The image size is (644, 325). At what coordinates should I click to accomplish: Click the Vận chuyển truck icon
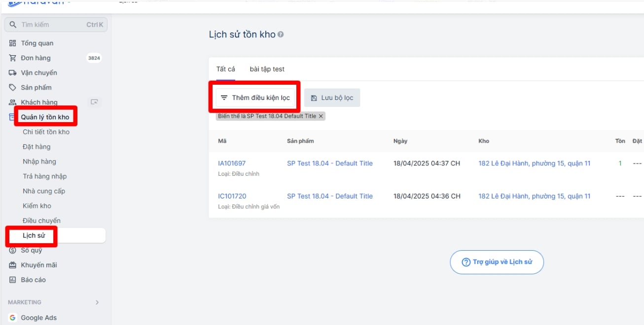pyautogui.click(x=13, y=73)
